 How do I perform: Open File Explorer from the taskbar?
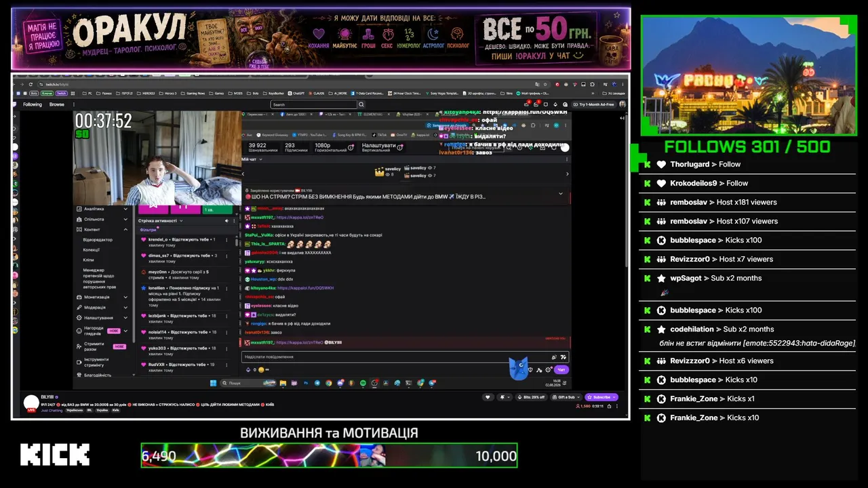(x=283, y=383)
